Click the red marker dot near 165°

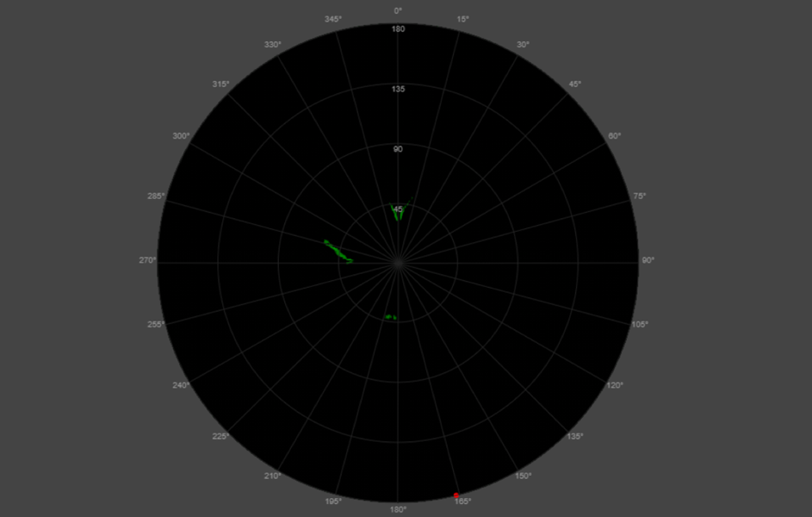tap(456, 495)
